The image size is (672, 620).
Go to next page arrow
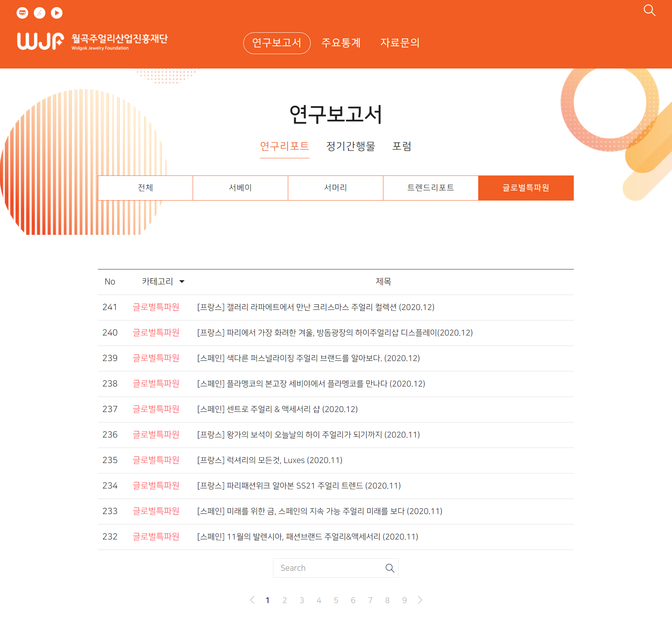pos(420,600)
